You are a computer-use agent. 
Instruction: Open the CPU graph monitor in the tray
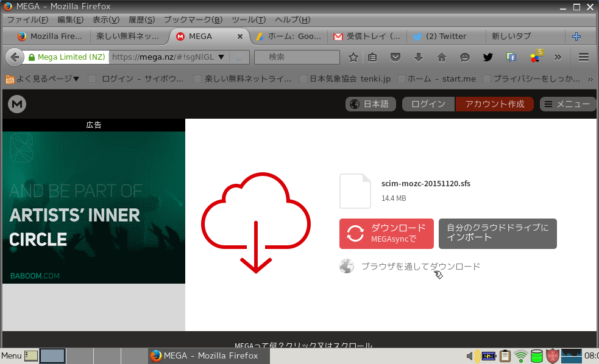coord(571,356)
